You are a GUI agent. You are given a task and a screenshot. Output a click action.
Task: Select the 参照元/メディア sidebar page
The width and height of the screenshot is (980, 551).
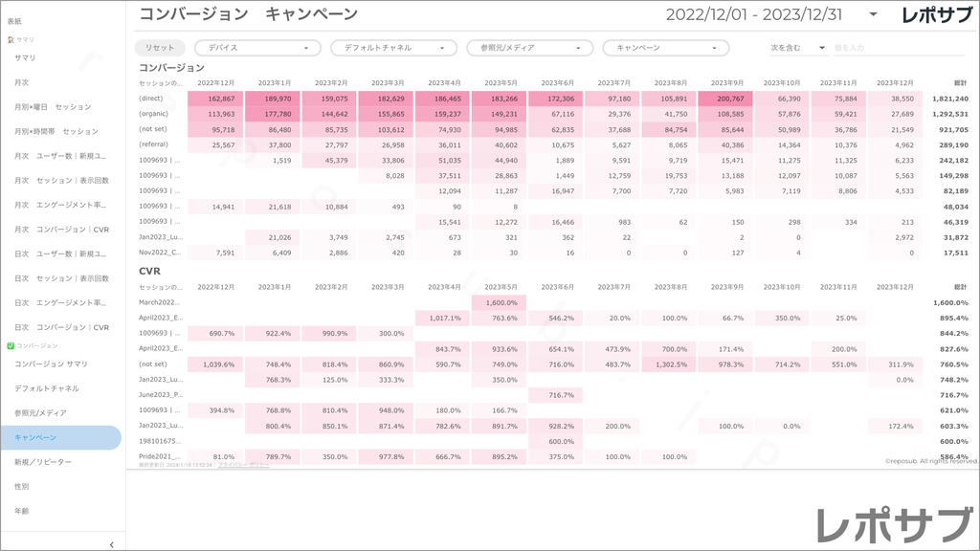pos(40,413)
